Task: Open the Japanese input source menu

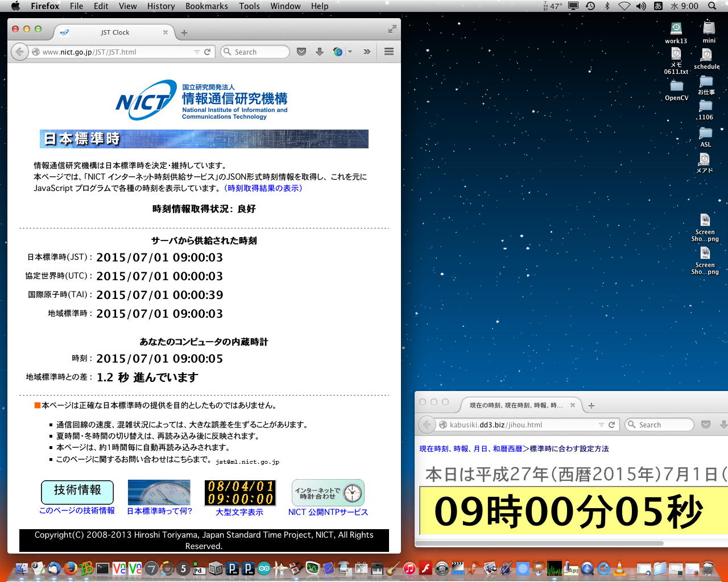Action: pyautogui.click(x=658, y=6)
